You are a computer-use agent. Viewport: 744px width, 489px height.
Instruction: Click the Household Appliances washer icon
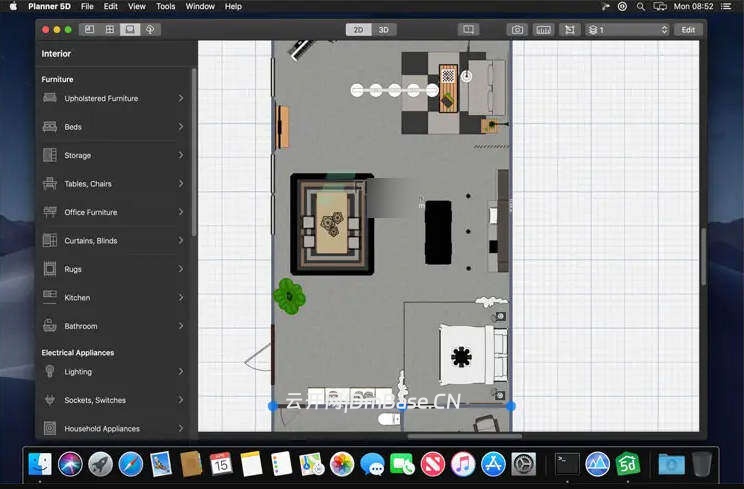(50, 428)
